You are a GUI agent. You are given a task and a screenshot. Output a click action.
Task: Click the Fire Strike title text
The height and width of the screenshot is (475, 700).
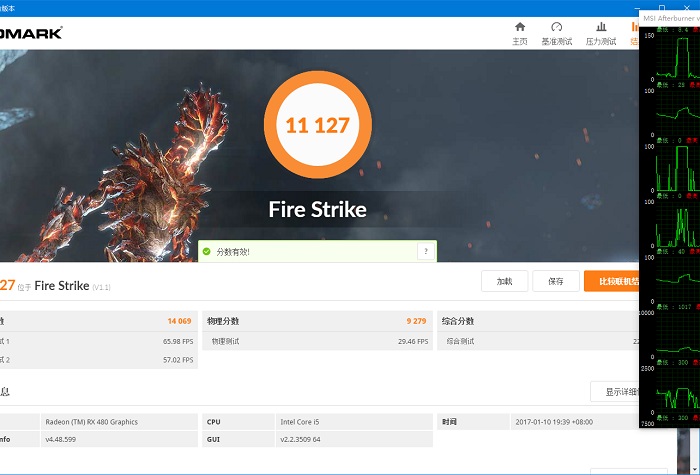[317, 210]
